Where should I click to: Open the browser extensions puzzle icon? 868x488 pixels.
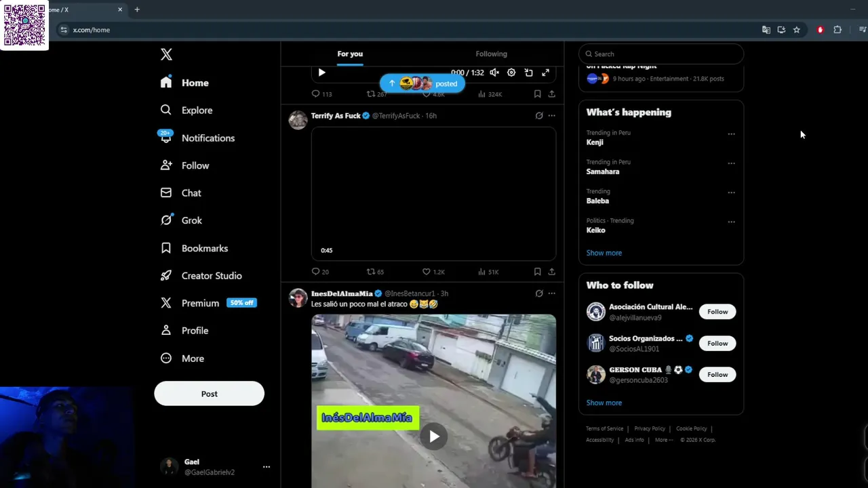tap(837, 30)
